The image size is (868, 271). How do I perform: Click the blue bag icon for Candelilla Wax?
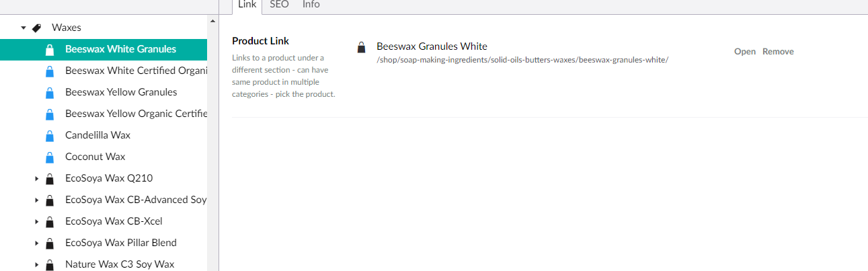click(x=49, y=135)
